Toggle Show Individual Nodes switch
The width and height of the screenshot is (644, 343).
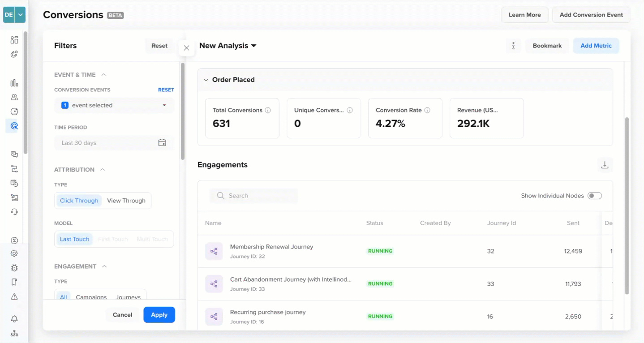[x=595, y=196]
